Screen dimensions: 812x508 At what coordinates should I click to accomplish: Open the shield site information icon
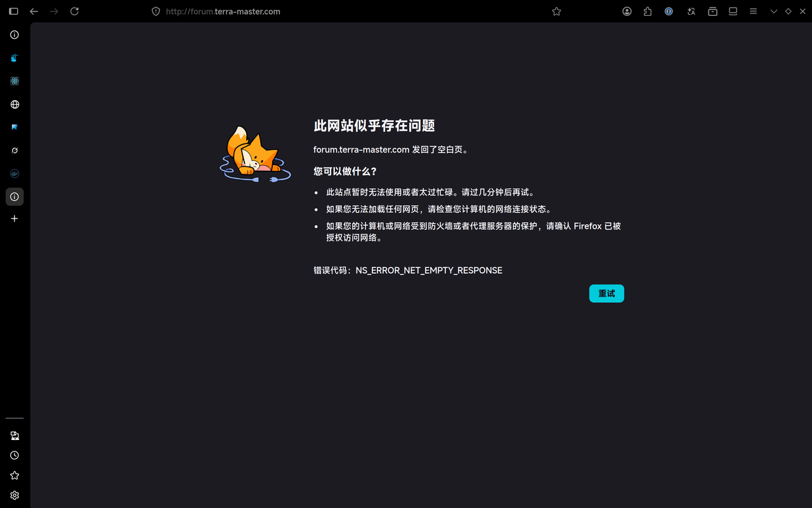(156, 11)
